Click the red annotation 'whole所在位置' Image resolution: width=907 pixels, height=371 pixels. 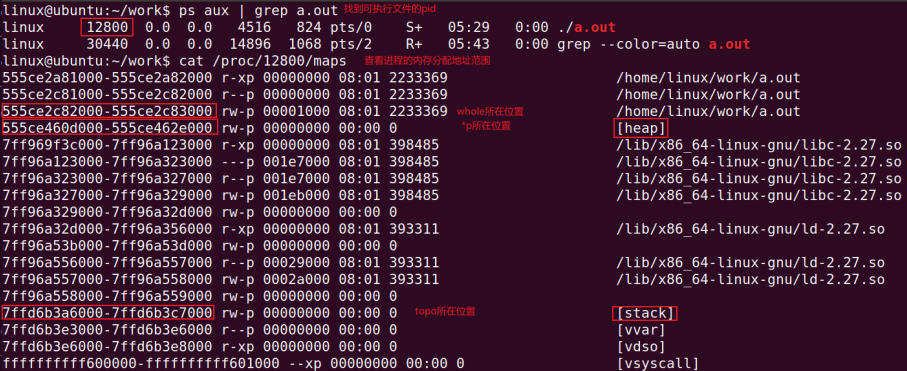coord(494,111)
